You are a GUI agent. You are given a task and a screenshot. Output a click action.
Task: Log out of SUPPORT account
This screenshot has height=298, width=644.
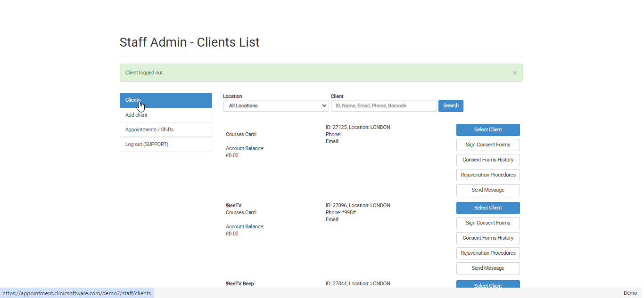click(165, 144)
